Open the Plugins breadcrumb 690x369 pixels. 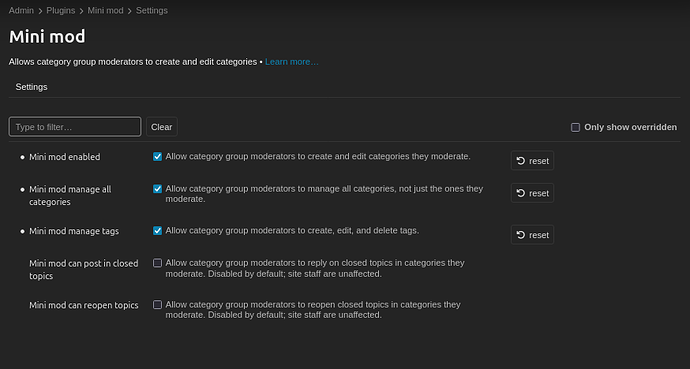click(61, 11)
